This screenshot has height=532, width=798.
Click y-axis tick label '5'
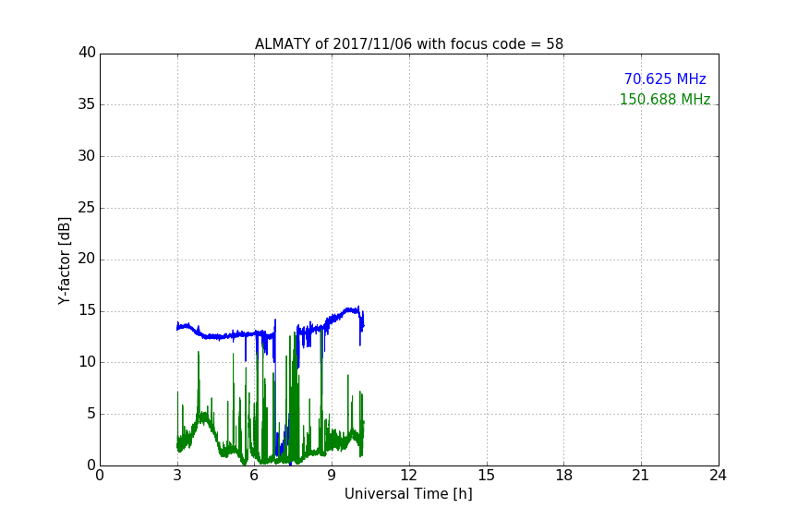pyautogui.click(x=91, y=414)
